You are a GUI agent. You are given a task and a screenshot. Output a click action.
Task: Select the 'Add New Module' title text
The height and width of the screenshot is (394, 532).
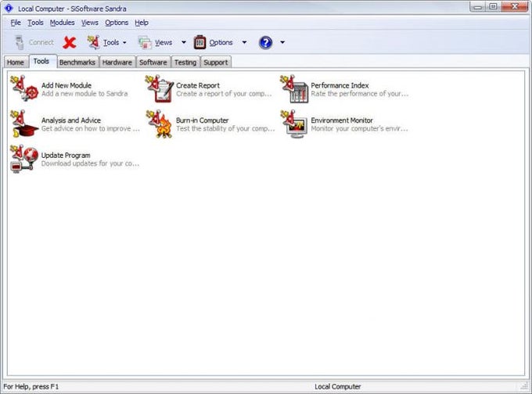[66, 85]
